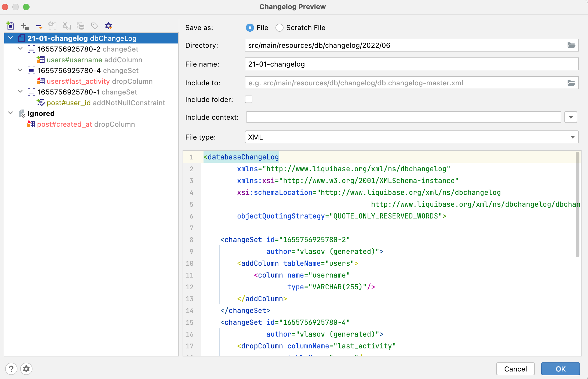Click the folder browse icon for Directory
The height and width of the screenshot is (379, 588).
[571, 45]
